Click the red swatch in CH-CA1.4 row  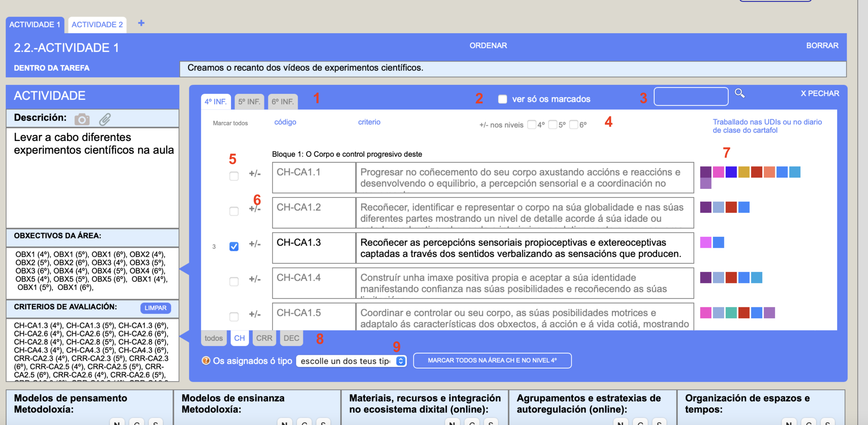pos(731,277)
